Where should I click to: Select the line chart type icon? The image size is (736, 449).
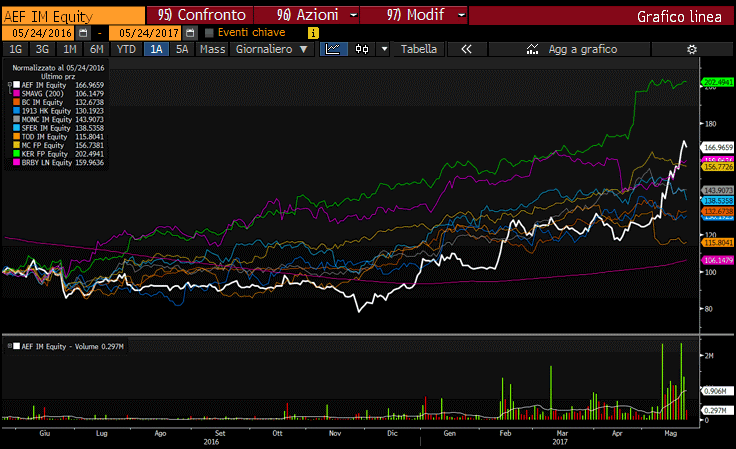click(x=333, y=49)
